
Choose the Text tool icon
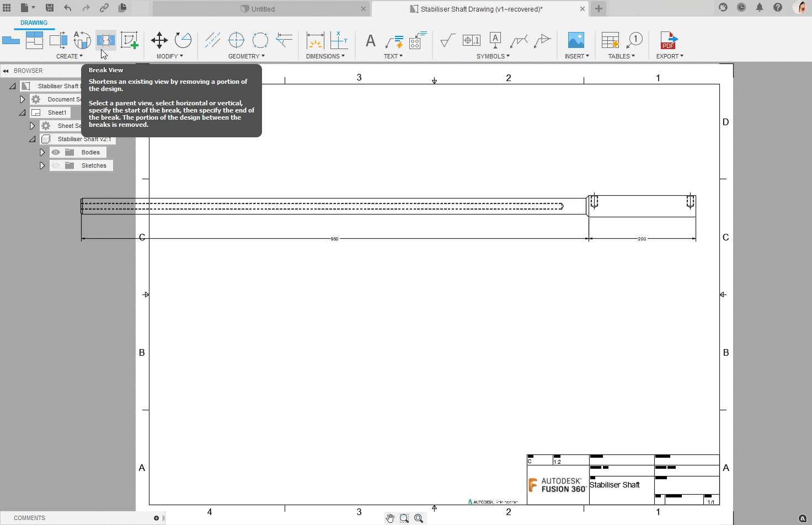coord(371,41)
